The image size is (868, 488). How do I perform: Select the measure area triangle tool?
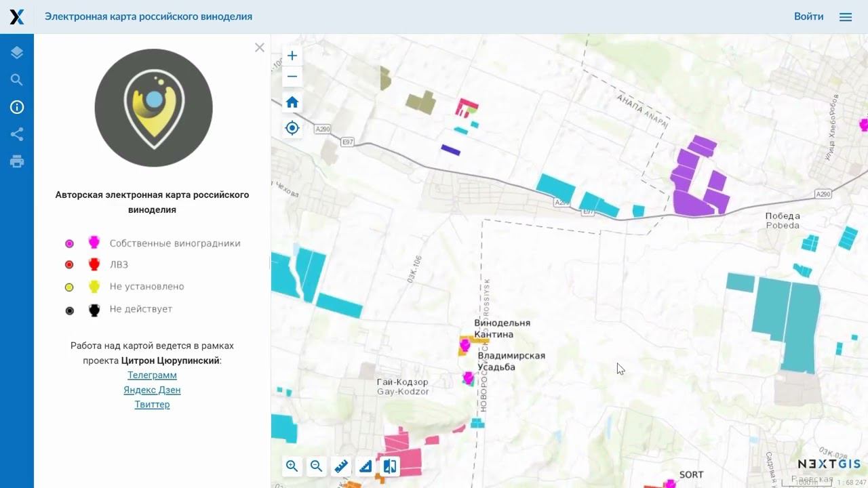tap(366, 466)
